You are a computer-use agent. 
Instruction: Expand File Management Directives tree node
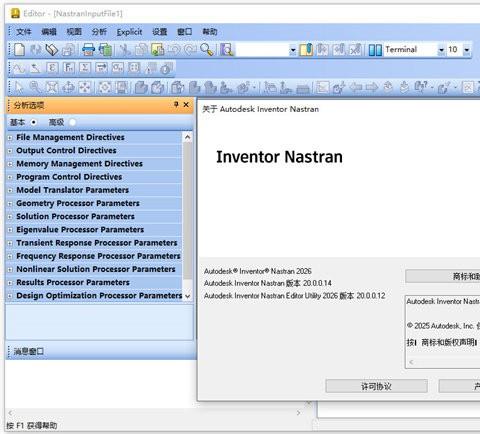(x=10, y=138)
